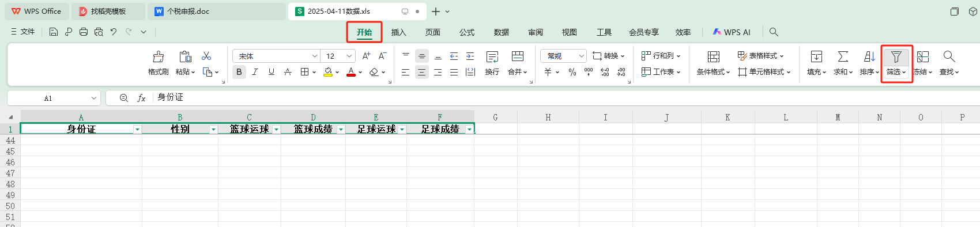980x227 pixels.
Task: Click the WPS AI button
Action: click(x=732, y=32)
